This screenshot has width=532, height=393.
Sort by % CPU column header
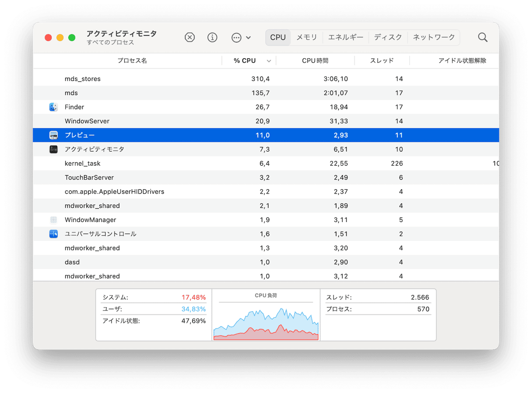[245, 61]
